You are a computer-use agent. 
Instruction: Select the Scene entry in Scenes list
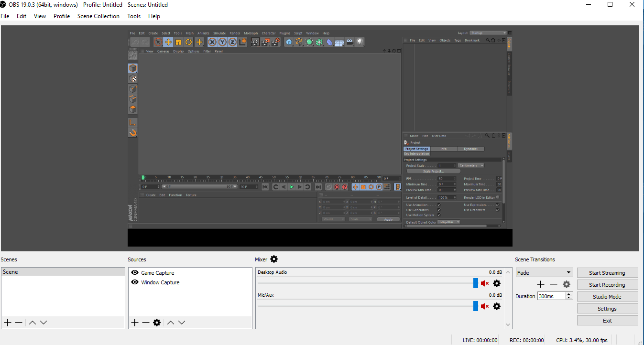click(x=63, y=272)
